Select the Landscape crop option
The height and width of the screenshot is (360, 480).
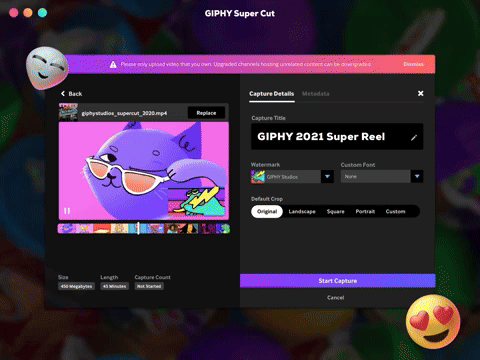click(302, 212)
